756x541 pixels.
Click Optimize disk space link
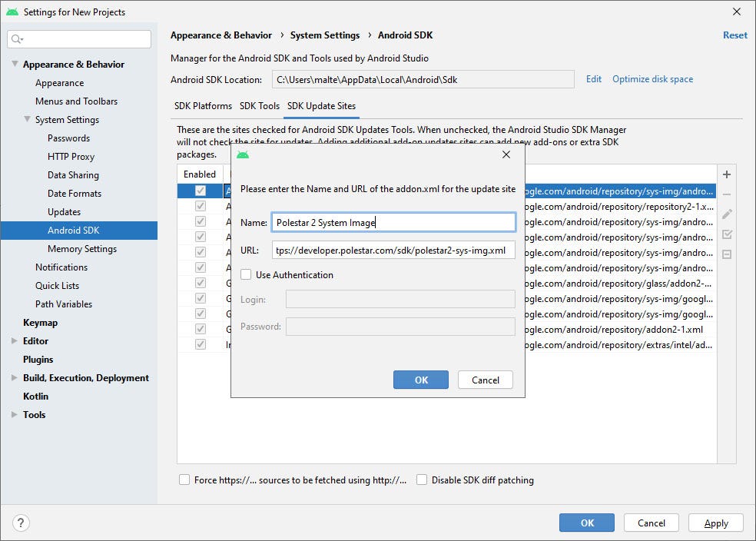point(652,79)
